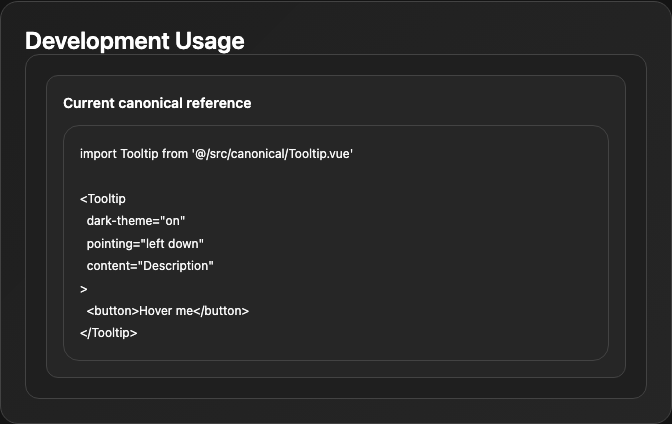
Task: Click the Development Usage heading
Action: click(135, 41)
